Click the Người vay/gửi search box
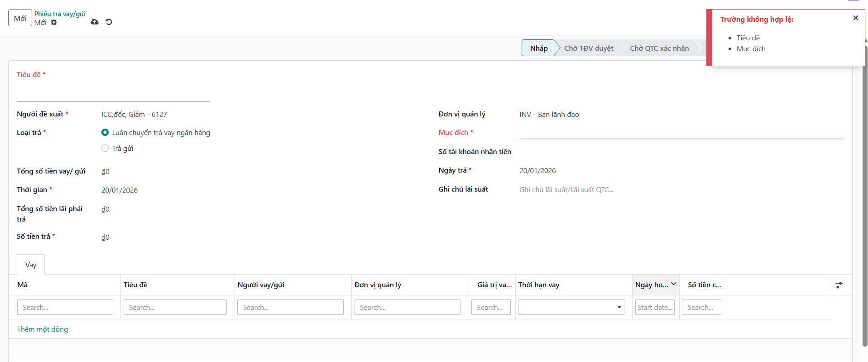Screen dimensions: 868x362 tap(290, 307)
